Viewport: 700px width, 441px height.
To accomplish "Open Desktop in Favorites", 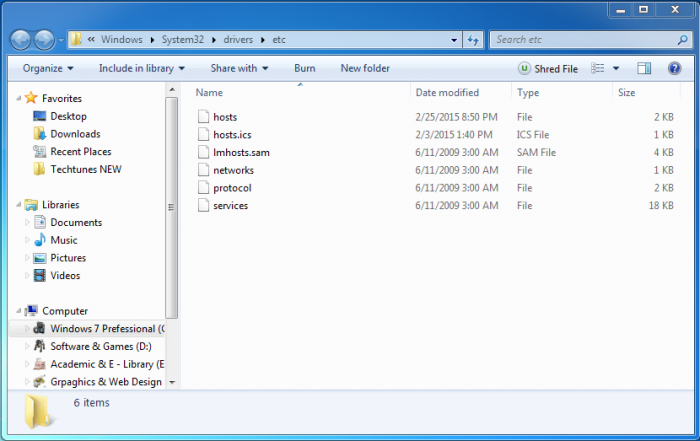I will pyautogui.click(x=68, y=116).
